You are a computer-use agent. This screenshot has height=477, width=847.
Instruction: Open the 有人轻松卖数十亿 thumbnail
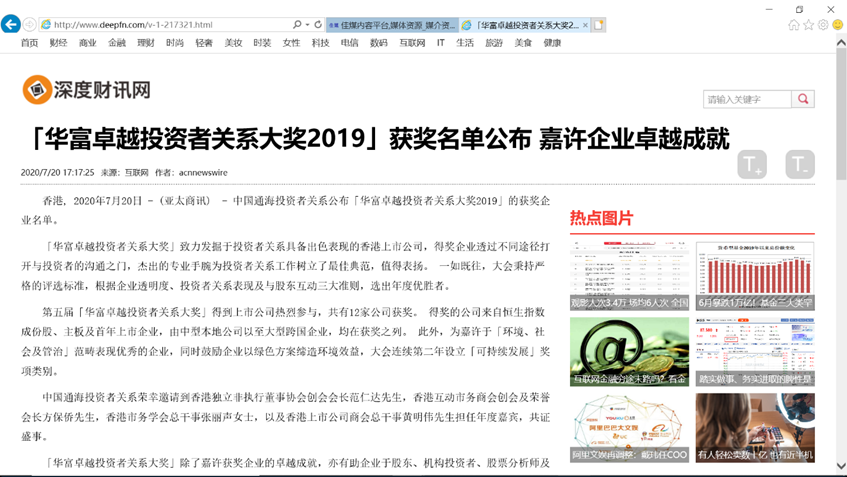tap(755, 428)
